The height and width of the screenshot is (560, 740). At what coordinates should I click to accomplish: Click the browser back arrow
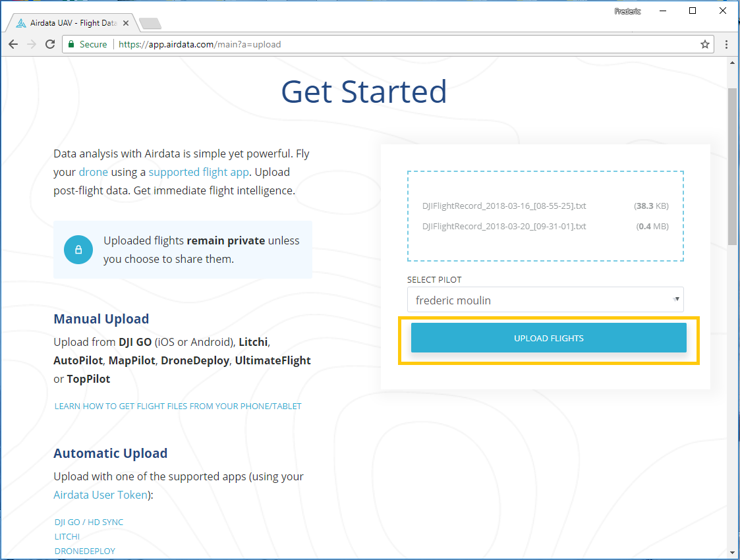tap(13, 44)
